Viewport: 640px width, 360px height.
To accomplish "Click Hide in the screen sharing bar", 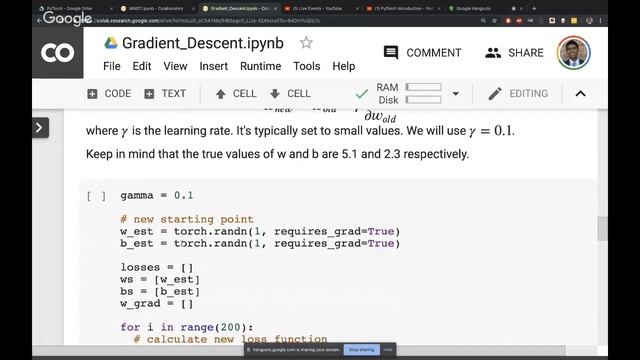I will click(388, 350).
